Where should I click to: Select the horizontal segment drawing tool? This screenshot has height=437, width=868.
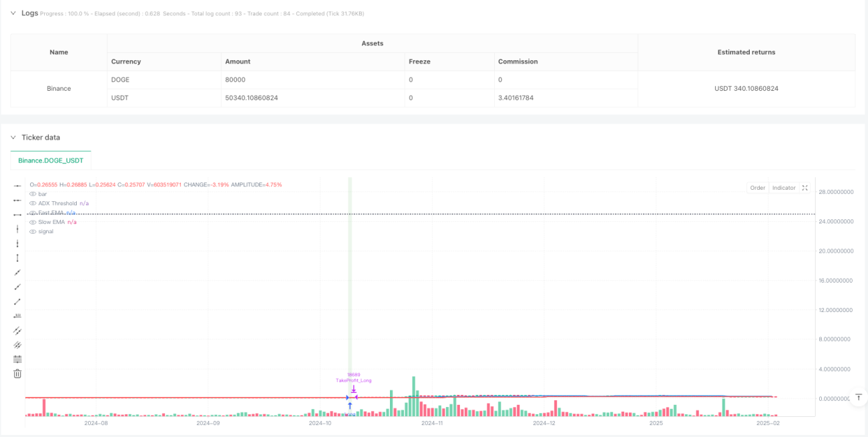[x=17, y=214]
